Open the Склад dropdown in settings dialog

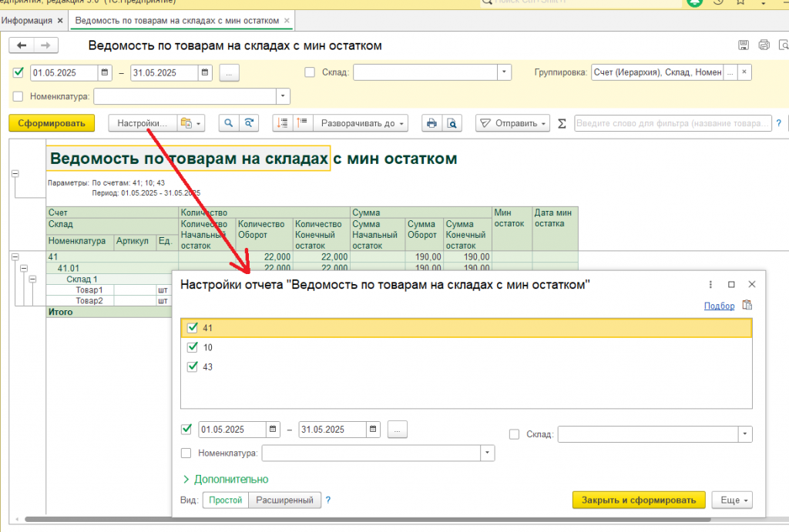point(745,434)
